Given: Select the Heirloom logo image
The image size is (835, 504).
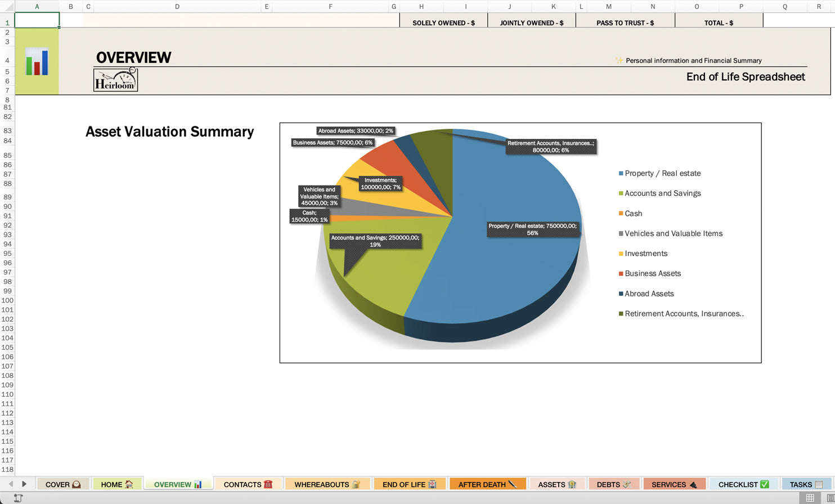Looking at the screenshot, I should click(x=115, y=79).
